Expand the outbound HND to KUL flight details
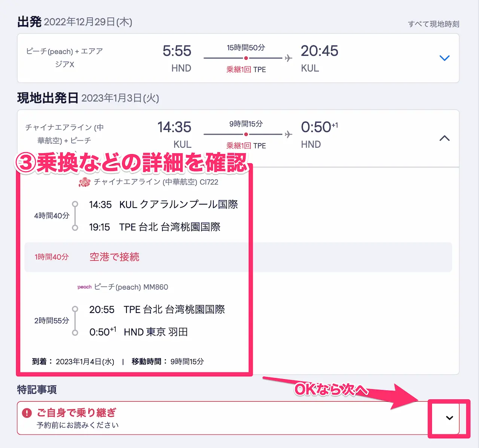 (444, 58)
